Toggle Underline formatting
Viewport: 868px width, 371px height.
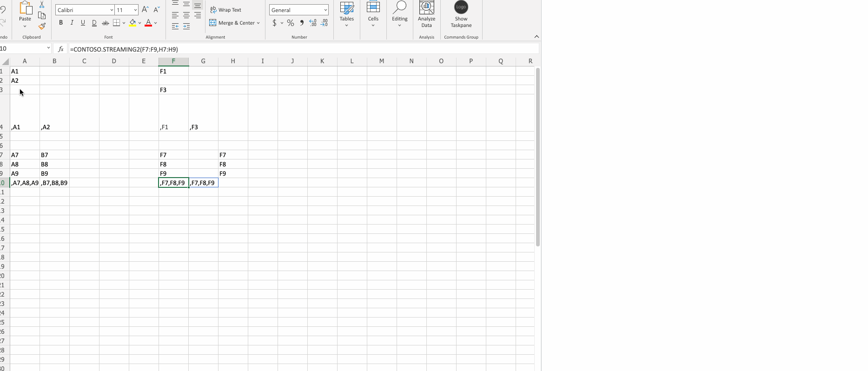pos(83,23)
